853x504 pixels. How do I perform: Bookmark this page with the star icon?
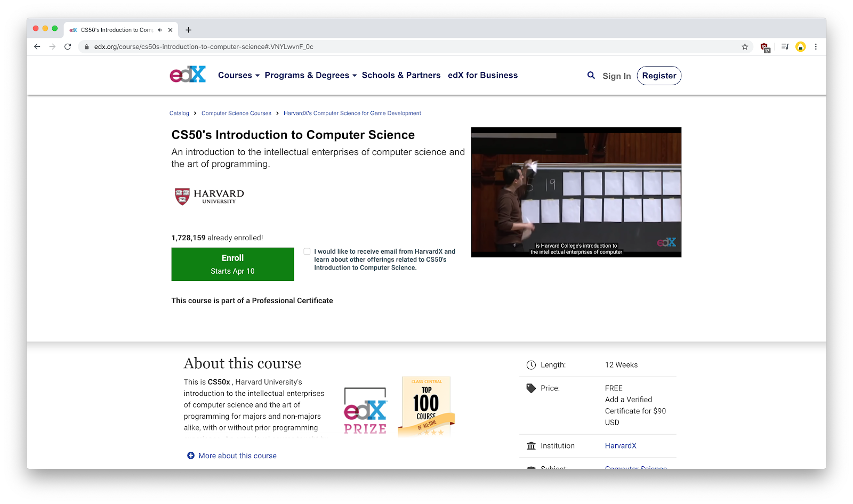(745, 47)
